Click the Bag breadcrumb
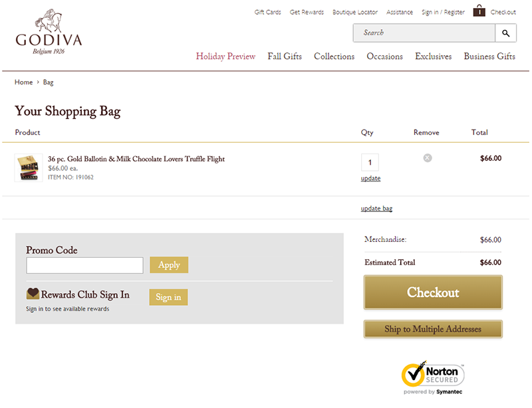Image resolution: width=532 pixels, height=408 pixels. coord(48,82)
